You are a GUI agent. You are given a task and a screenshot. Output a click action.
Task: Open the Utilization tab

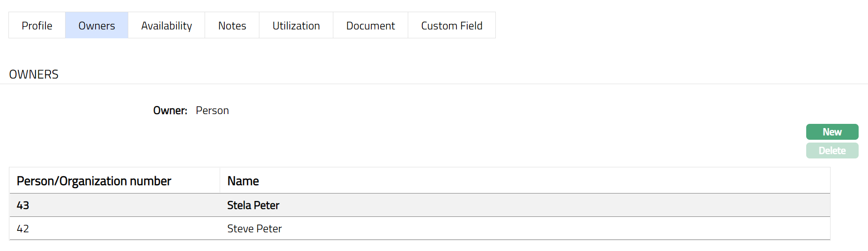tap(296, 26)
